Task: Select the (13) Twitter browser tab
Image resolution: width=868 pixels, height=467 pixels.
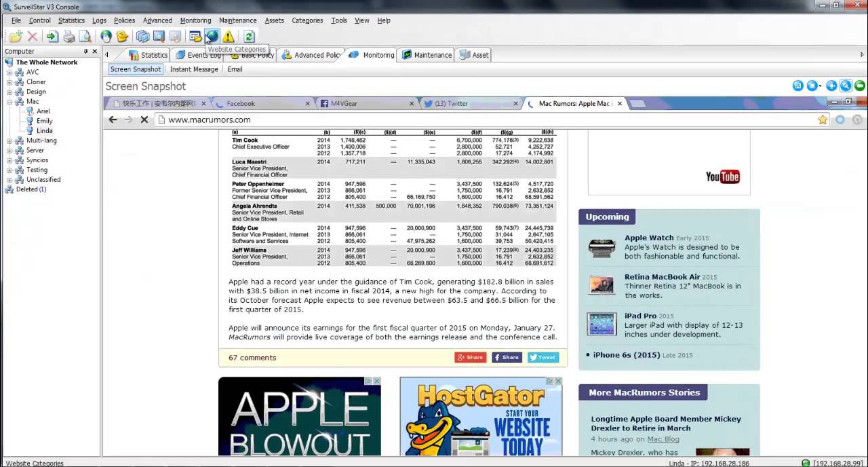Action: [471, 104]
